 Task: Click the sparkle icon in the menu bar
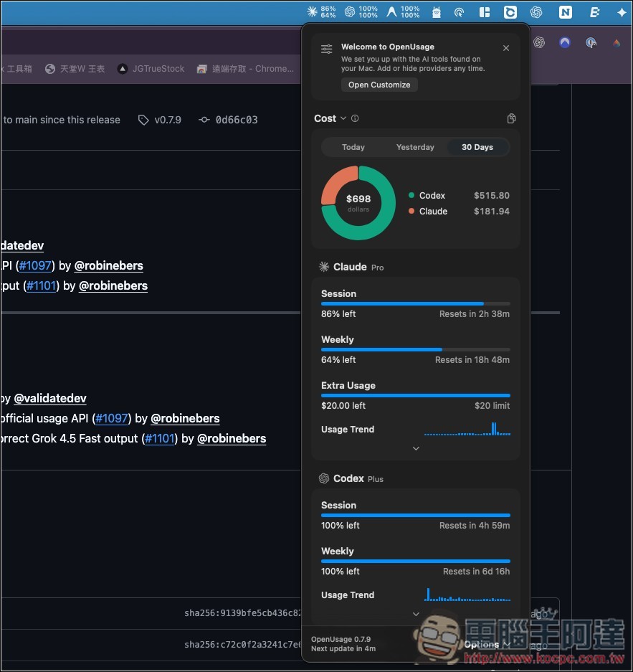pyautogui.click(x=622, y=12)
